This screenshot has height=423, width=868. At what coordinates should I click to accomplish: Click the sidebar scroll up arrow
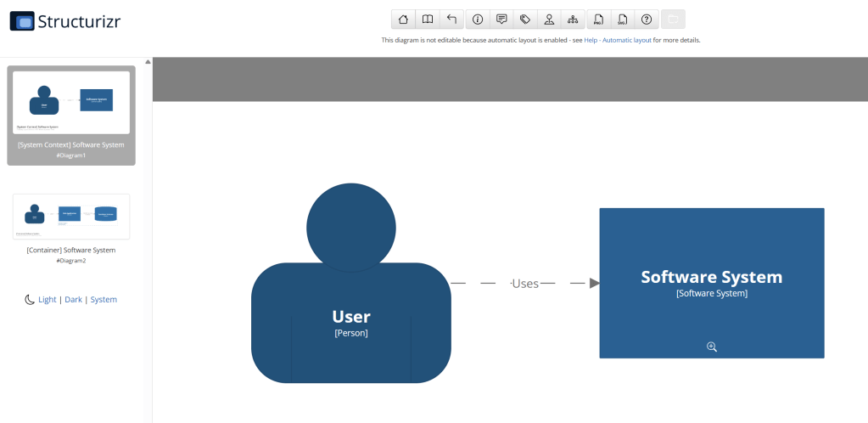[148, 62]
